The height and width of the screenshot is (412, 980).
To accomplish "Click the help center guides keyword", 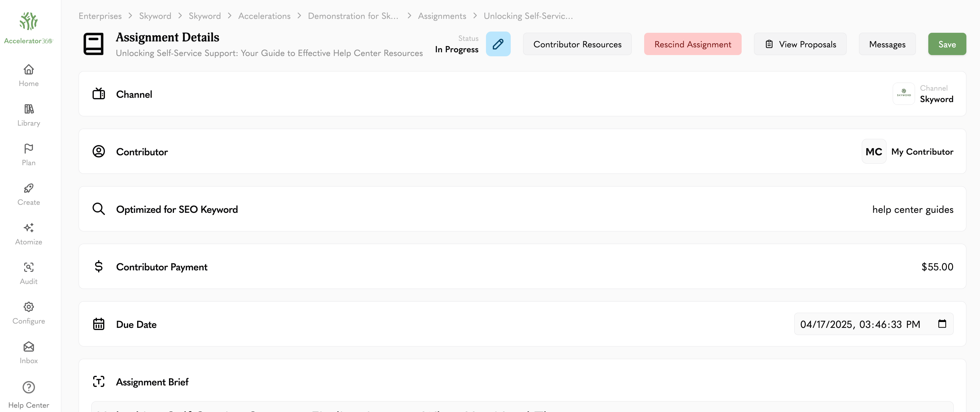I will pos(913,209).
